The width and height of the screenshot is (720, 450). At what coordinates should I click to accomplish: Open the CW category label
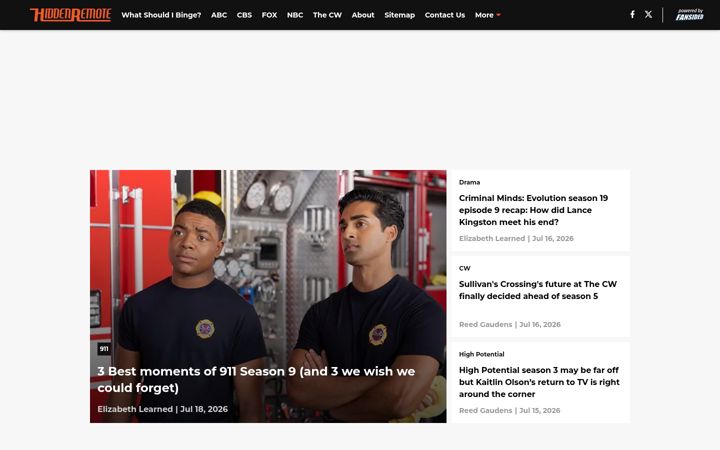click(x=465, y=268)
